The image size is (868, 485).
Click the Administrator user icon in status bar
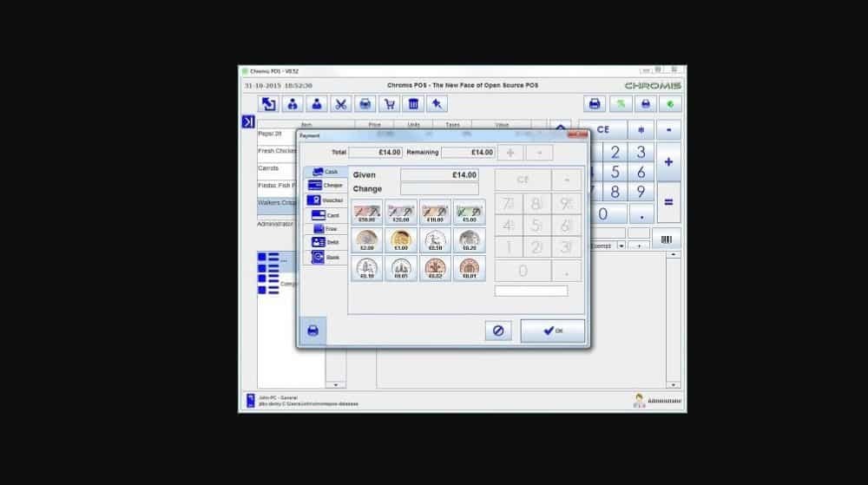tap(640, 401)
